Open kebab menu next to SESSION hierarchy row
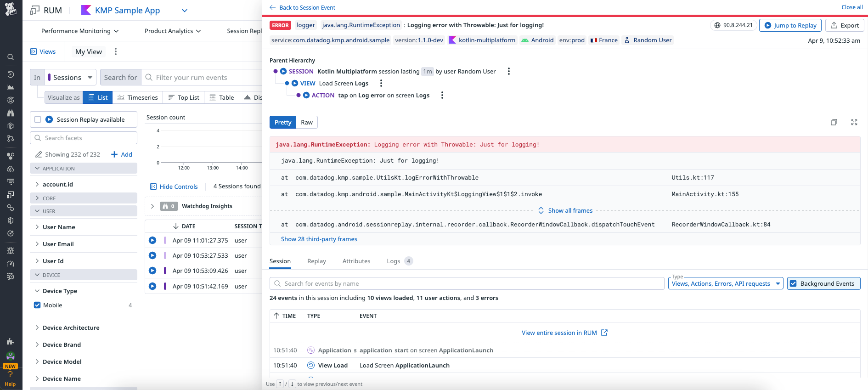 (x=508, y=71)
